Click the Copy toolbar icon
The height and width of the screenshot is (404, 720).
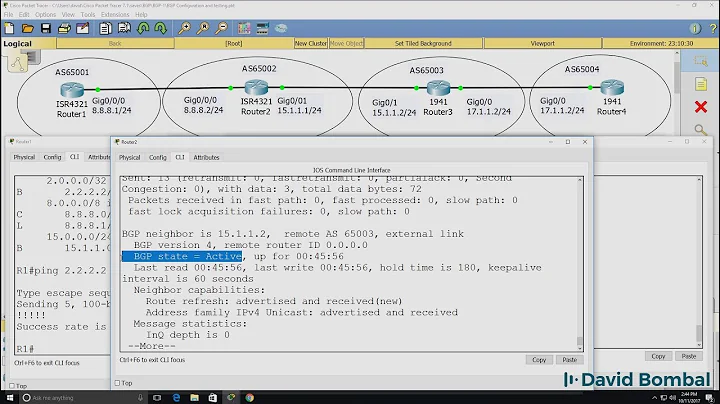point(105,28)
